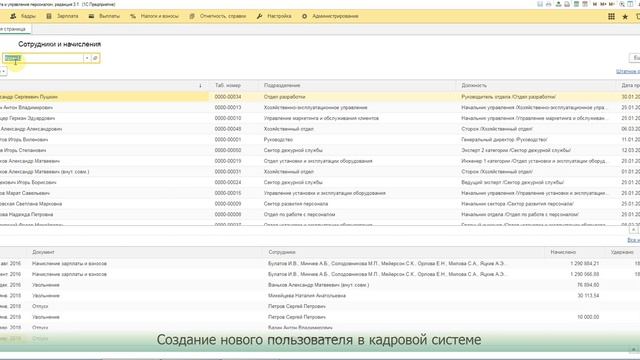Select Генеральный директор position cell
Image resolution: width=640 pixels, height=360 pixels.
pyautogui.click(x=504, y=139)
